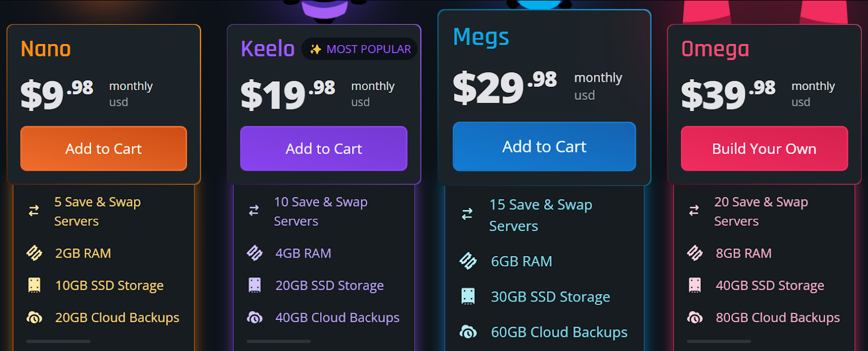The height and width of the screenshot is (351, 868).
Task: Click the Omega 8GB RAM icon
Action: click(x=695, y=253)
